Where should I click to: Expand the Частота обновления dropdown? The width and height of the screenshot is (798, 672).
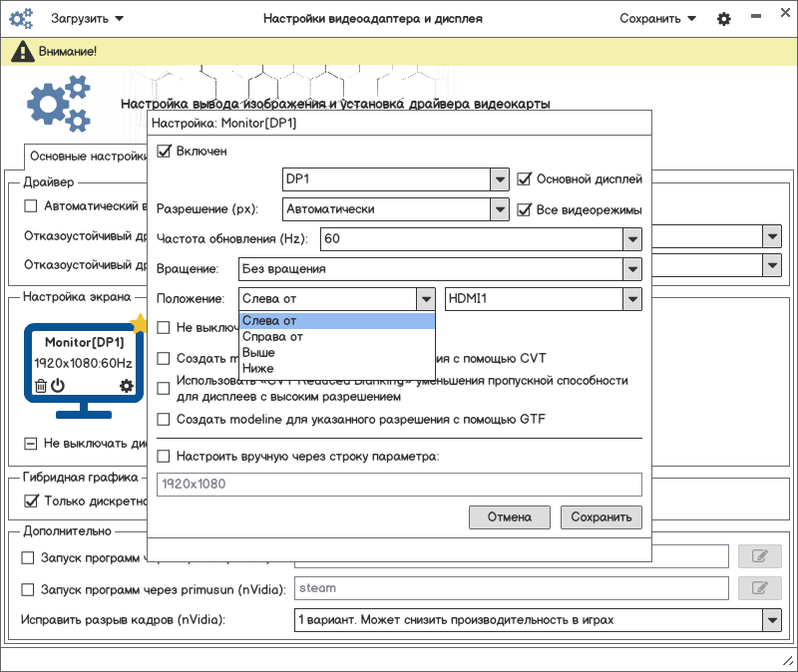[x=632, y=239]
